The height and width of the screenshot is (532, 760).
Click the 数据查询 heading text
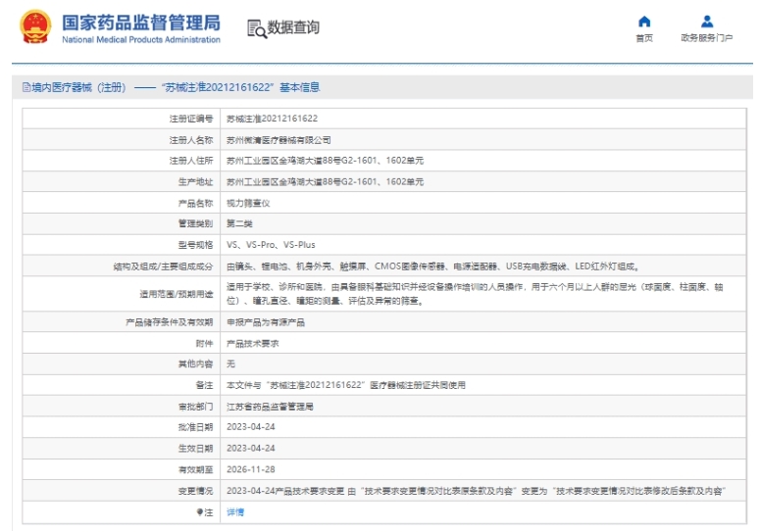[293, 27]
